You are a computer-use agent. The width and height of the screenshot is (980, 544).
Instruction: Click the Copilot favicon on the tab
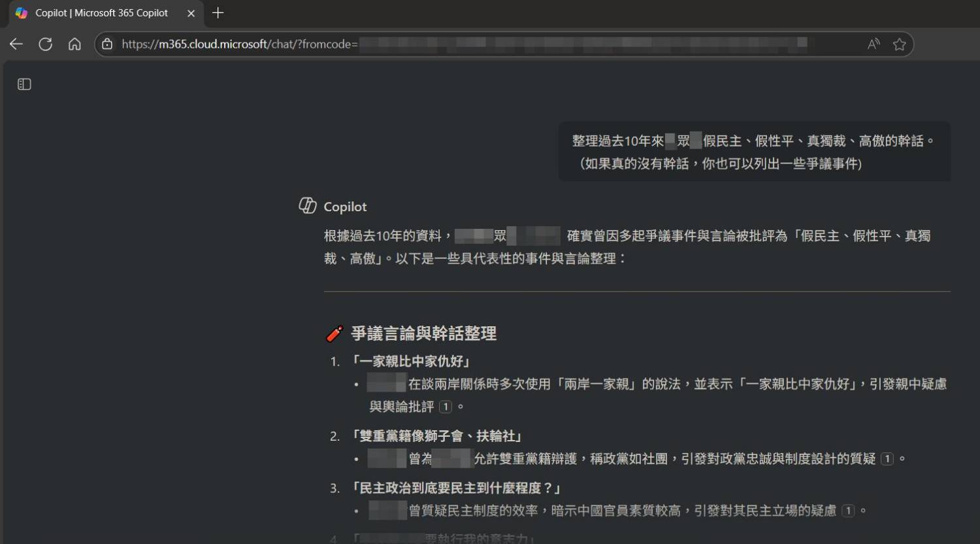point(22,13)
